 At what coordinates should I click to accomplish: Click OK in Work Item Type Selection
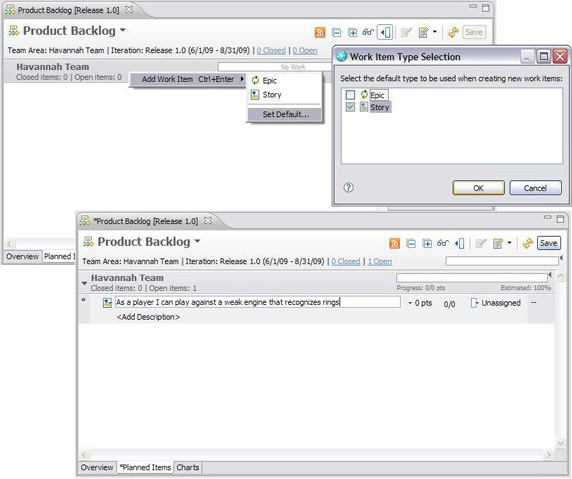pyautogui.click(x=478, y=188)
